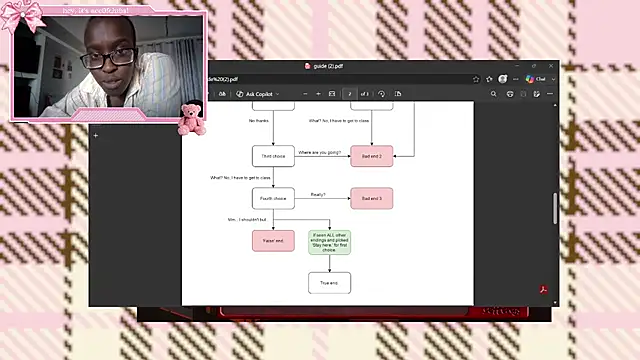Expand the chevron next to Chat

[x=553, y=79]
